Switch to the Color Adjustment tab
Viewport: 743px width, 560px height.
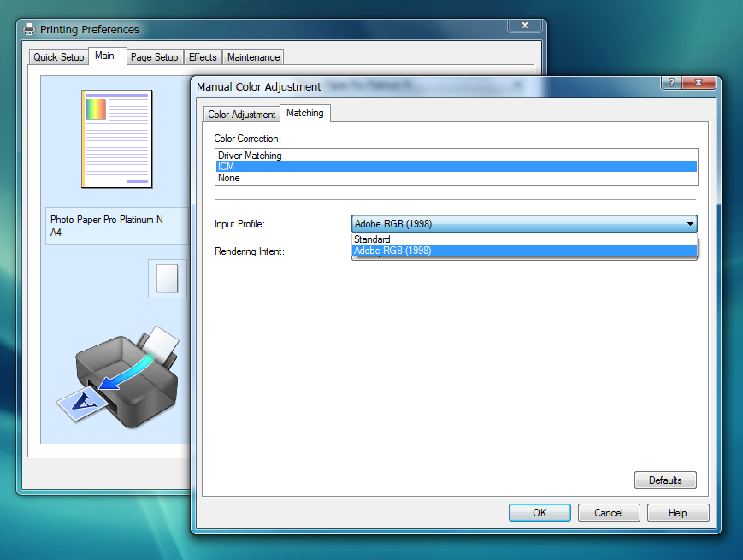(242, 115)
